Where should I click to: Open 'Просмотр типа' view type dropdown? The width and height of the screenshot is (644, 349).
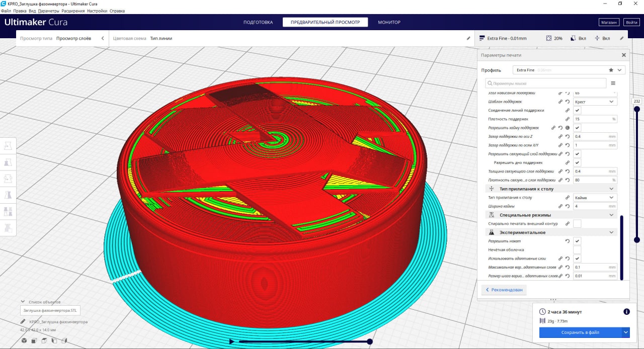62,38
